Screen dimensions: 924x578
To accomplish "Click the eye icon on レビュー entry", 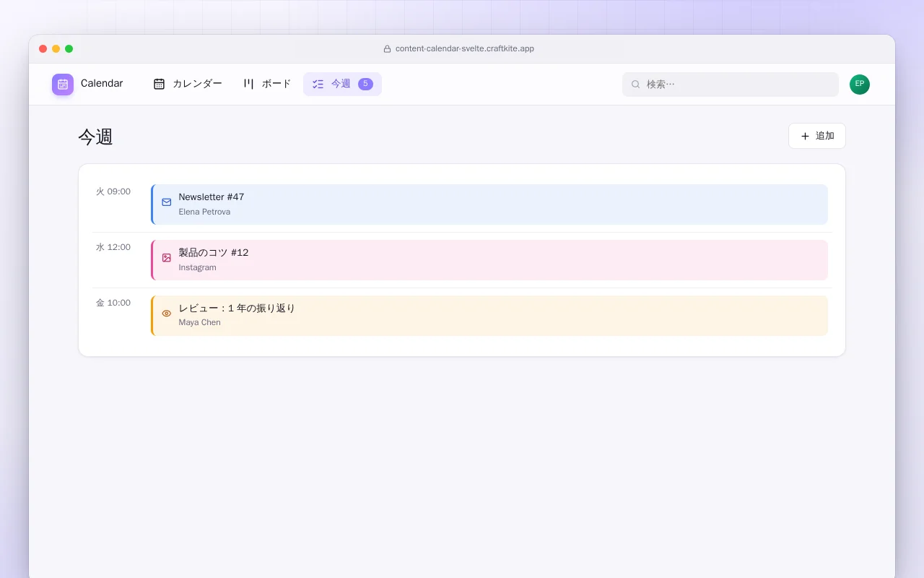I will pos(167,314).
